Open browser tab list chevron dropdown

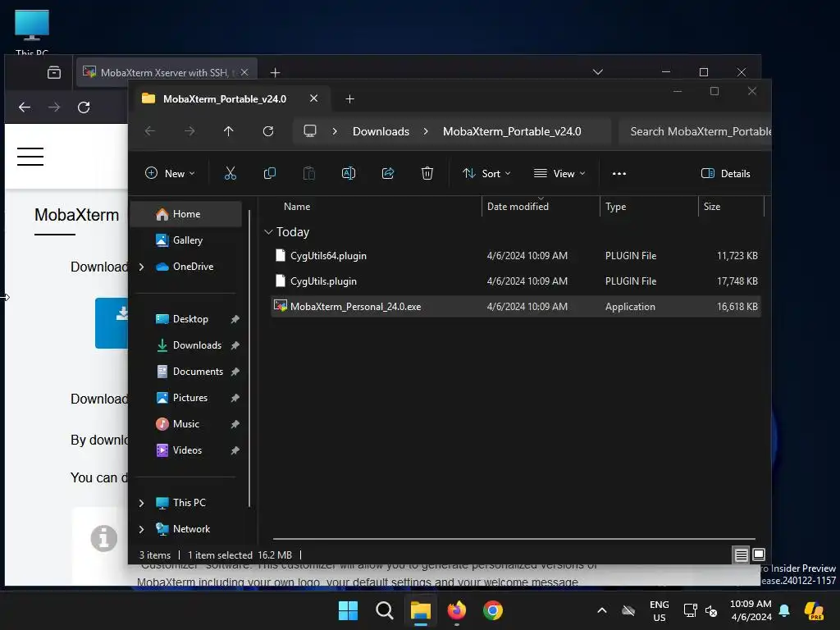tap(598, 72)
